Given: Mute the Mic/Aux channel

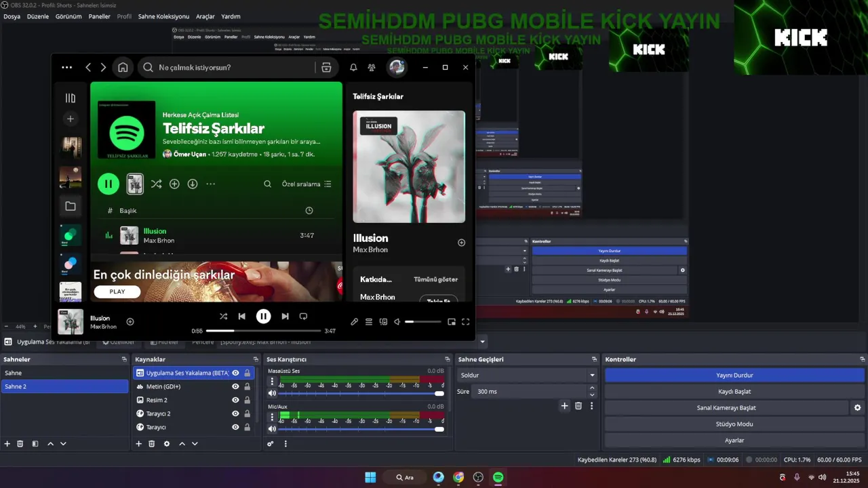Looking at the screenshot, I should click(272, 429).
